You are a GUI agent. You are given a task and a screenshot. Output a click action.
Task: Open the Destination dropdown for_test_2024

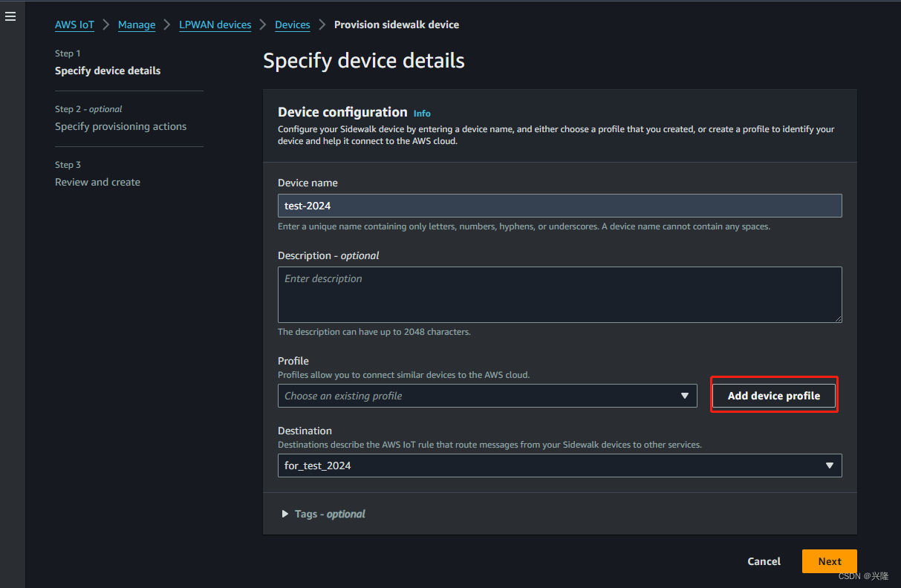coord(559,465)
